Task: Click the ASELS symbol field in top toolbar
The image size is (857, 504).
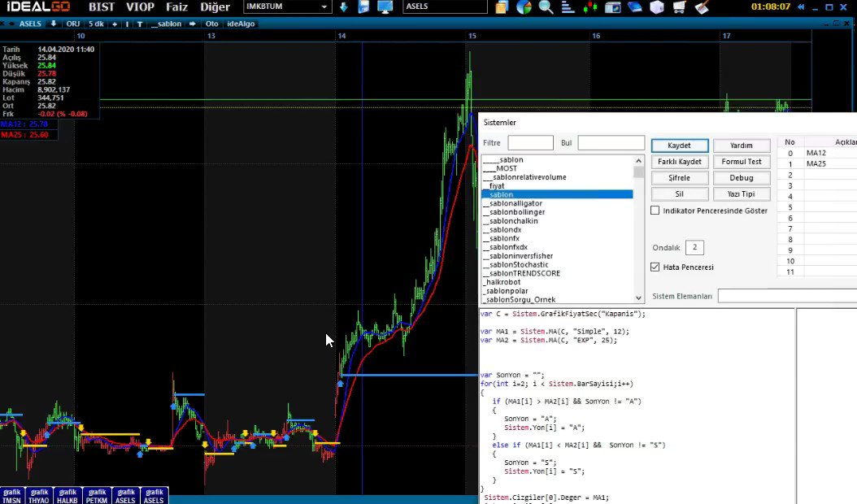Action: (445, 7)
